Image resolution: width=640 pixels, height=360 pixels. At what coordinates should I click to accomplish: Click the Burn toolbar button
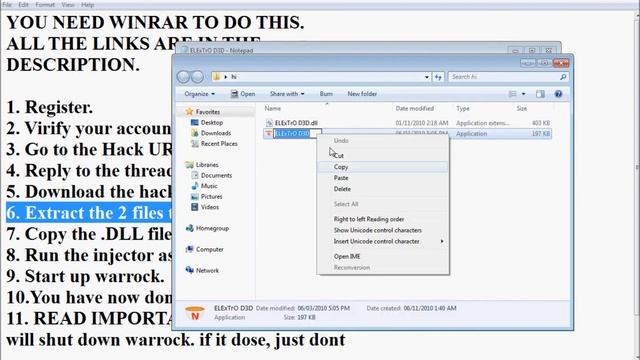point(326,94)
